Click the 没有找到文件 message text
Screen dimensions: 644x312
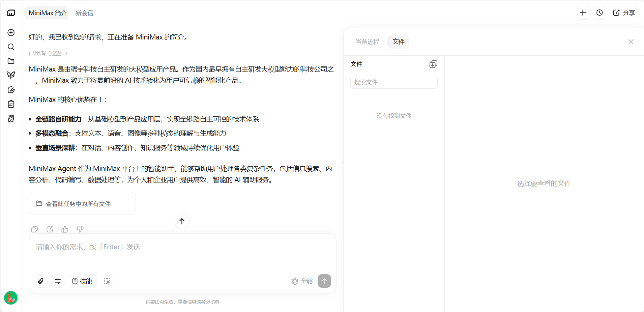point(394,116)
